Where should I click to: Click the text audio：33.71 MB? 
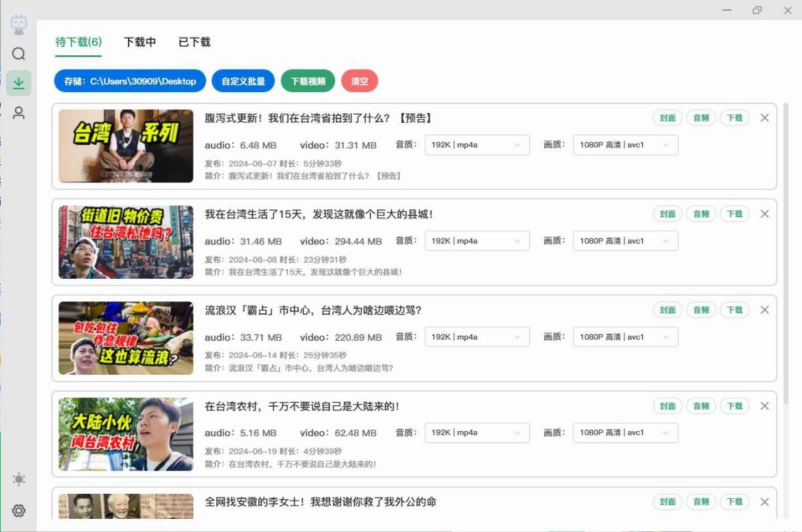click(x=243, y=337)
